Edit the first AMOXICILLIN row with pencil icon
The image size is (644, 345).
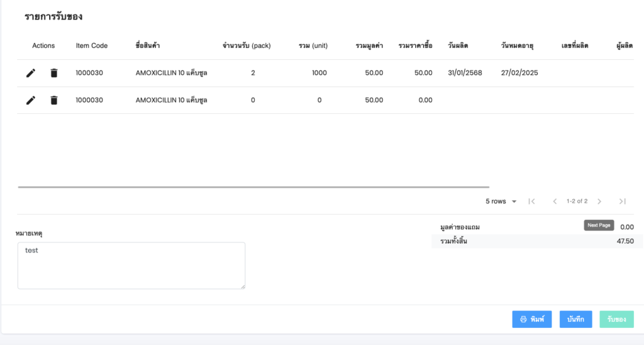(x=31, y=73)
